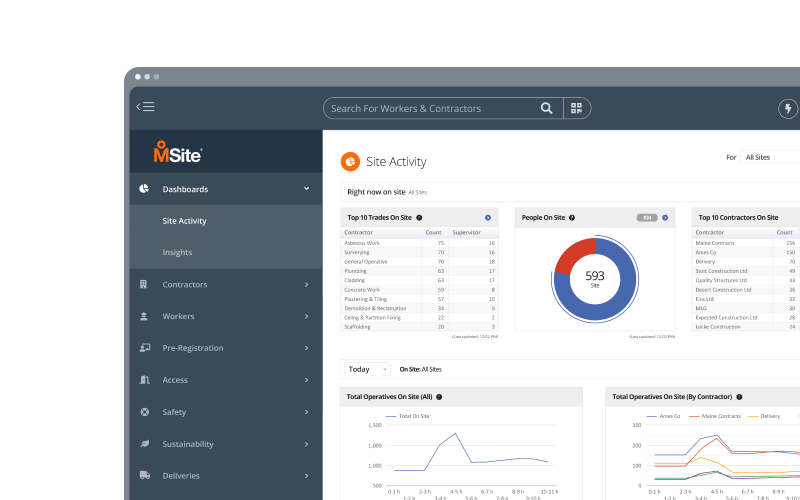
Task: Click the QR code scanner icon
Action: [x=576, y=108]
